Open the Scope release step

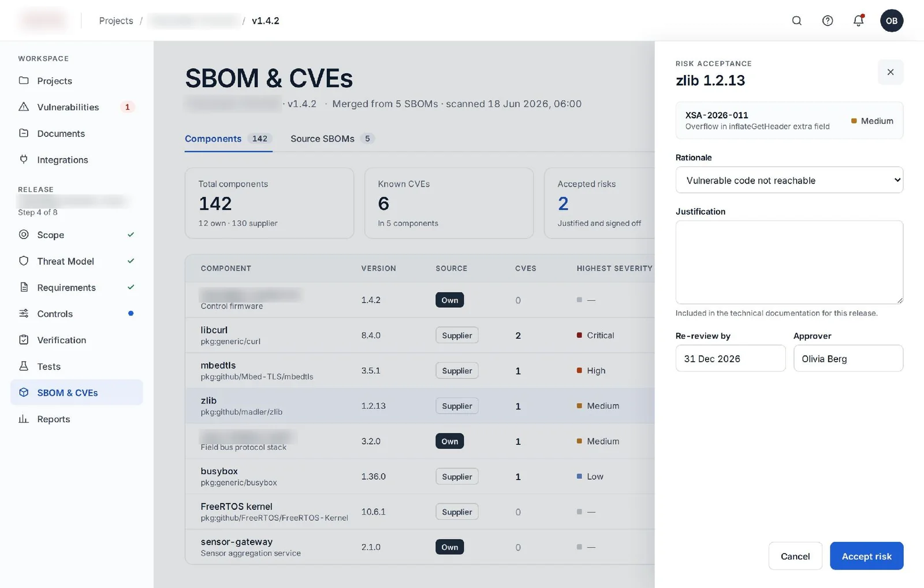(76, 235)
